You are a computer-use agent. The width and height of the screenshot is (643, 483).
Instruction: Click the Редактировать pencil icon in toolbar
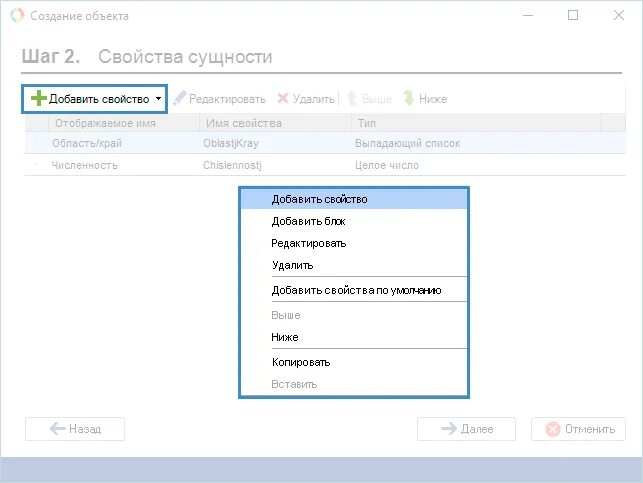[x=179, y=98]
